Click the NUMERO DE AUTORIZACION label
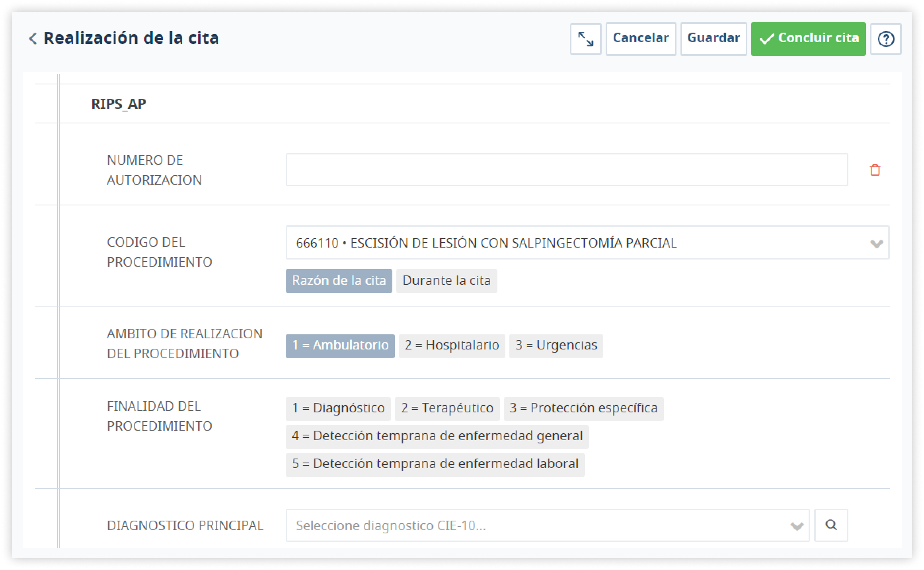Viewport: 924px width, 570px height. (x=154, y=170)
